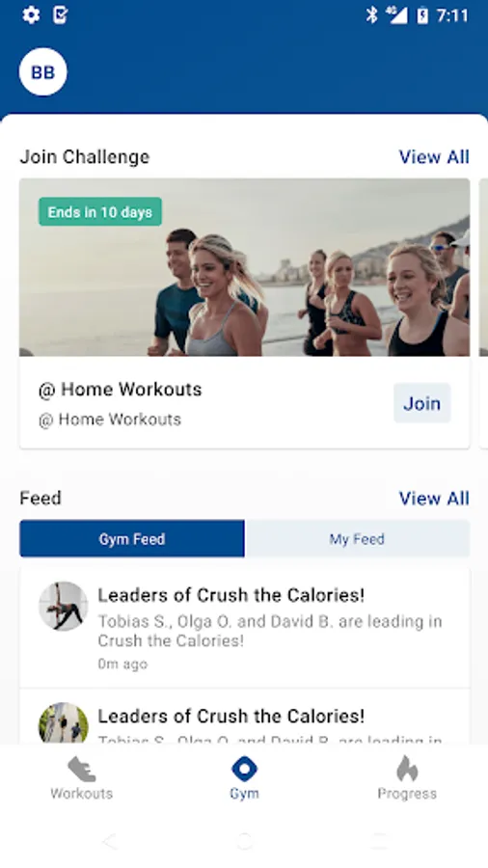Select the Gym tab icon

pos(244,769)
